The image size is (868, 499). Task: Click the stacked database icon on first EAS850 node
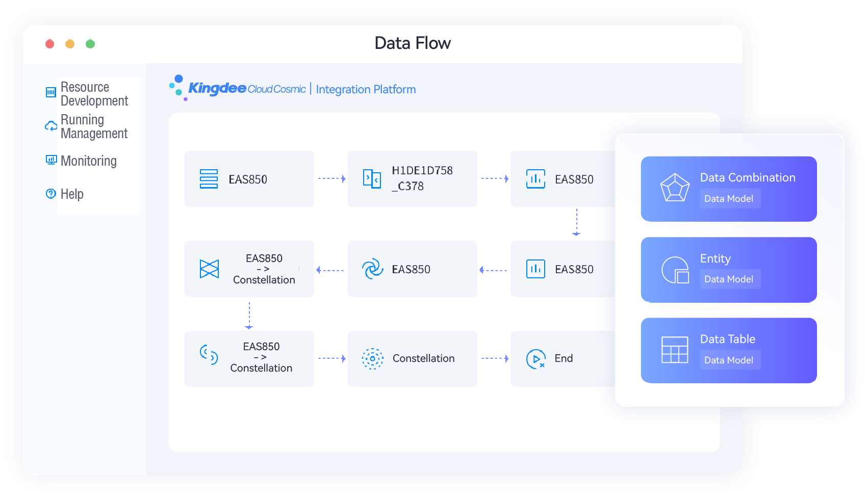click(x=209, y=179)
